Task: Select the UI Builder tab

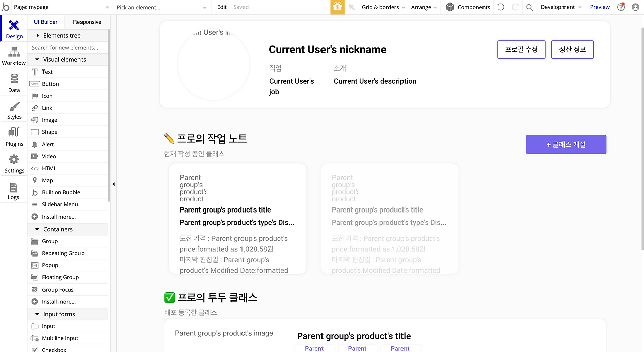Action: (46, 22)
